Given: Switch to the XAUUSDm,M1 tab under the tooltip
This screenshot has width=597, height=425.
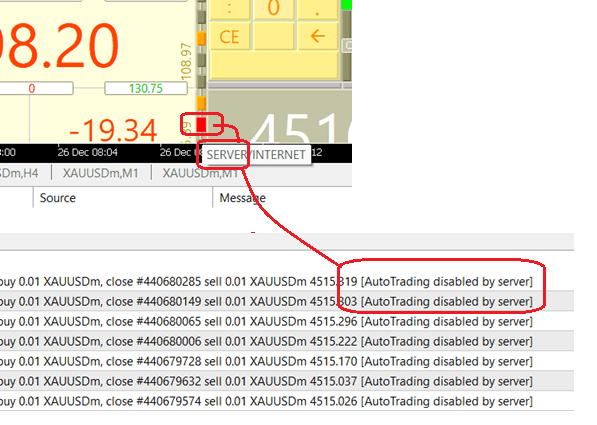Looking at the screenshot, I should [201, 173].
